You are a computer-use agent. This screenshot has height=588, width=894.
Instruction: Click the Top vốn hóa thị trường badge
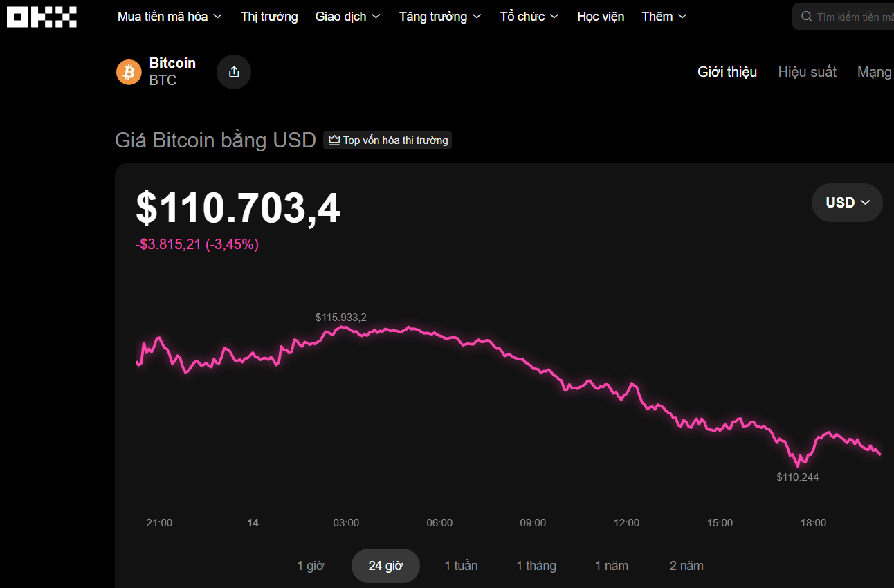click(387, 140)
